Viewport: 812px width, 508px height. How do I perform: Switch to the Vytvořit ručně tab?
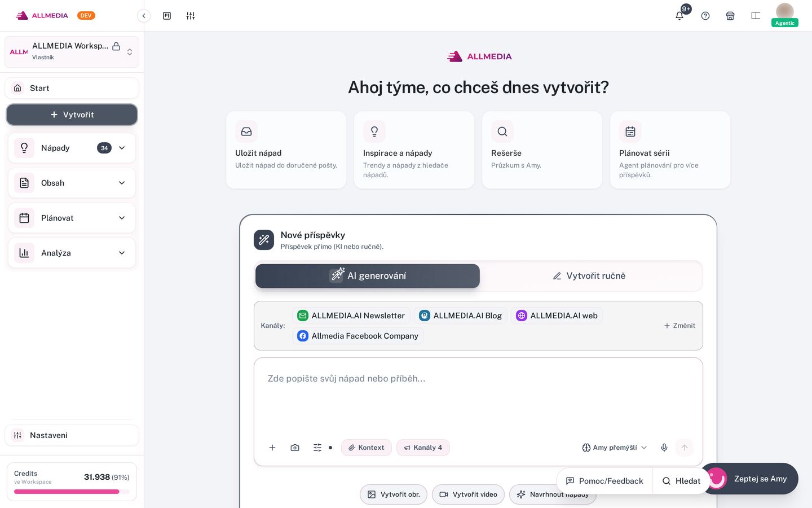point(589,276)
